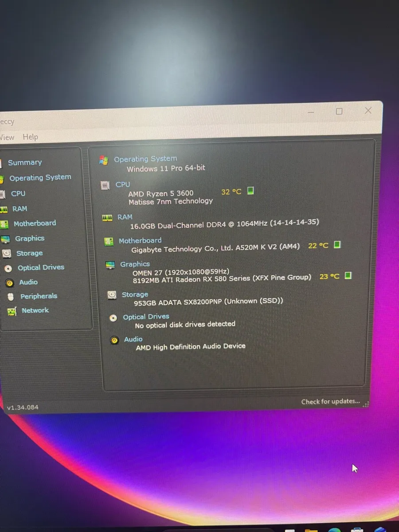Click the Peripherals mouse icon in sidebar

(x=11, y=297)
